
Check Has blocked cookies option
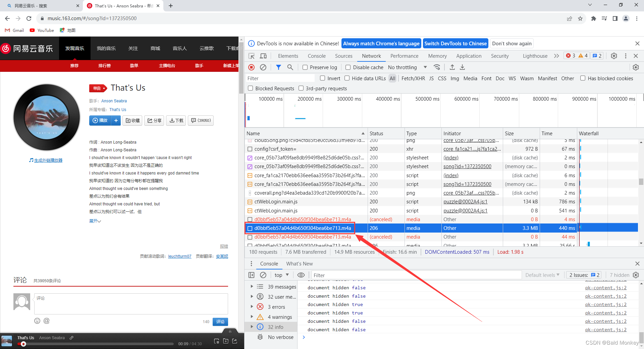(x=583, y=78)
